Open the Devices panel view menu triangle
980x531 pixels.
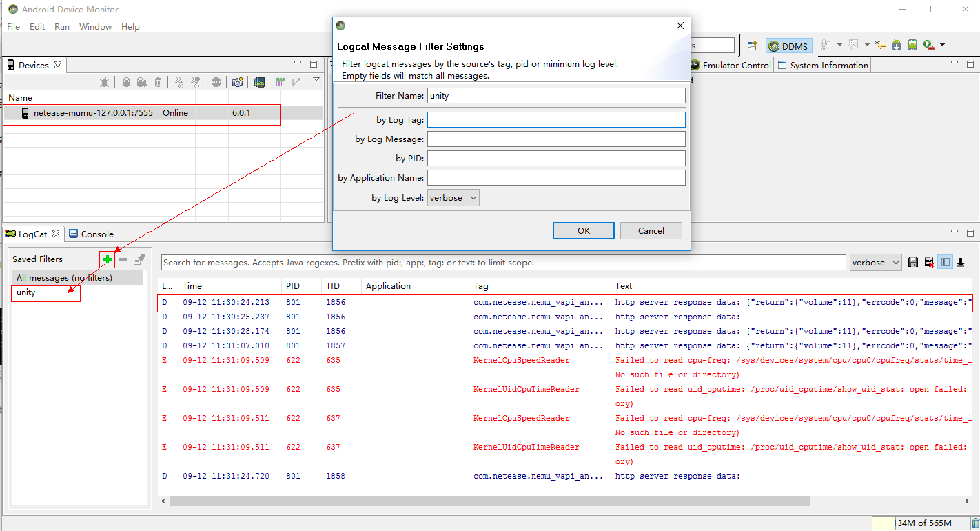(x=316, y=80)
